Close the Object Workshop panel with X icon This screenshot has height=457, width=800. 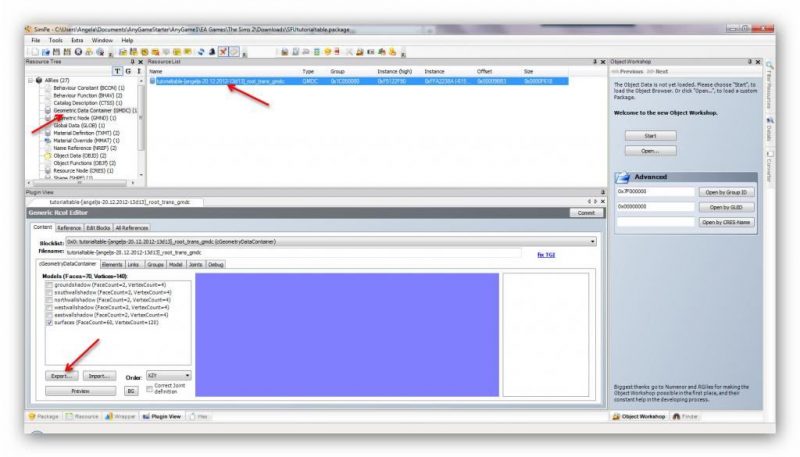pyautogui.click(x=757, y=61)
